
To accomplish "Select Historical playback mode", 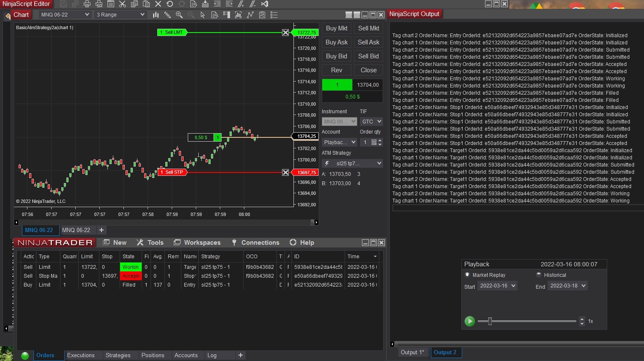I will click(539, 275).
